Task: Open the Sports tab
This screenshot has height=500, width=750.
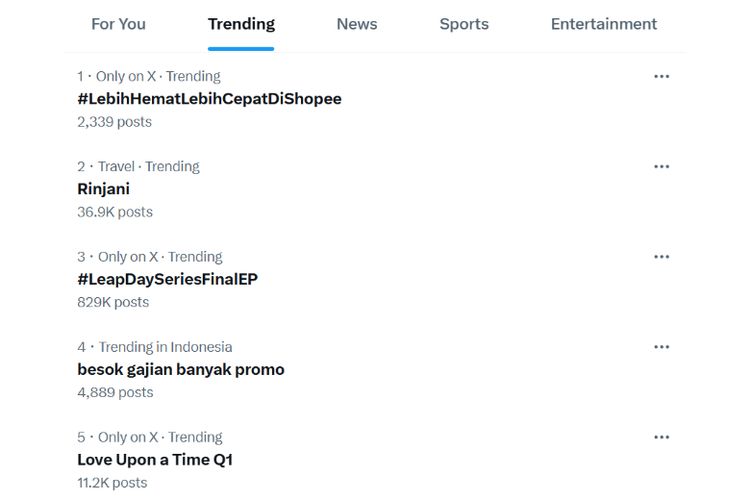Action: [x=464, y=24]
